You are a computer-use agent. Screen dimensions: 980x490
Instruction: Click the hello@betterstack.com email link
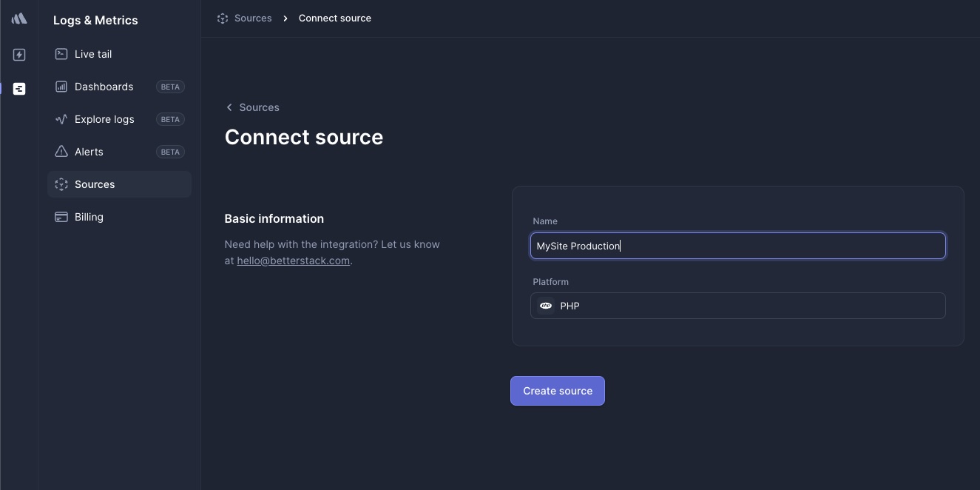click(x=293, y=261)
